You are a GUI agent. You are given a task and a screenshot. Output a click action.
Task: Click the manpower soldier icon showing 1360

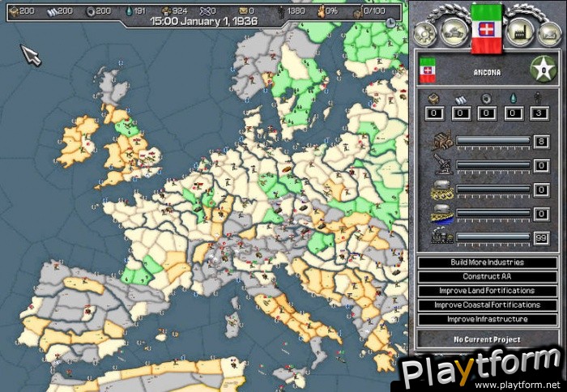pyautogui.click(x=281, y=11)
